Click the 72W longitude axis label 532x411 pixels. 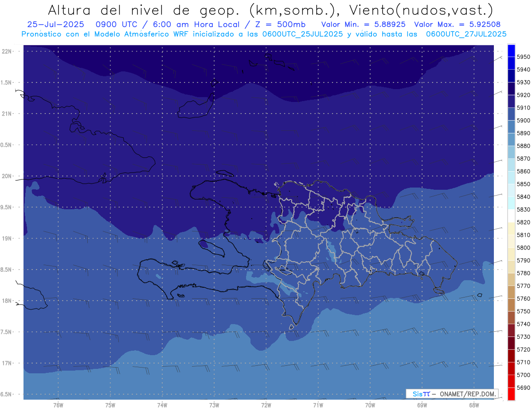266,405
